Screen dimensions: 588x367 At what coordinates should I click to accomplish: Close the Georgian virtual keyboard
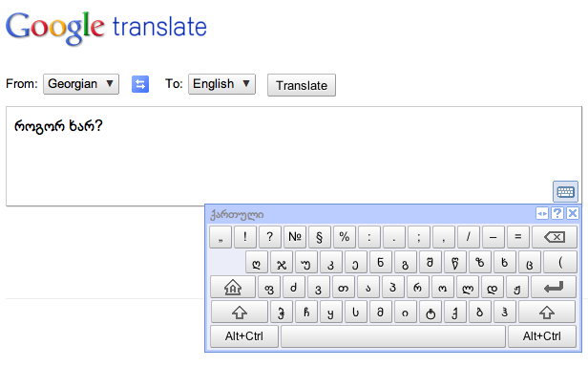click(573, 213)
